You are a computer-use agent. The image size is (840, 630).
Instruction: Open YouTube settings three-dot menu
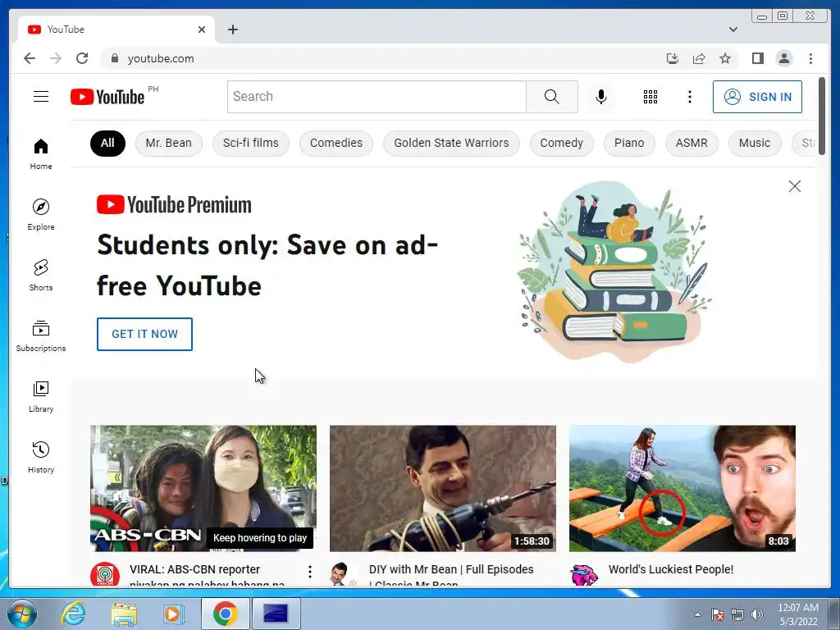click(x=689, y=97)
